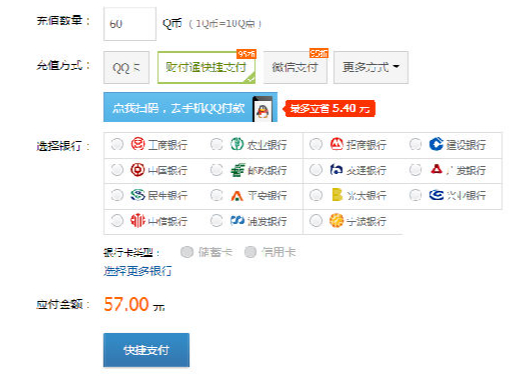
Task: Click the 中国银行 red circular logo
Action: [137, 170]
